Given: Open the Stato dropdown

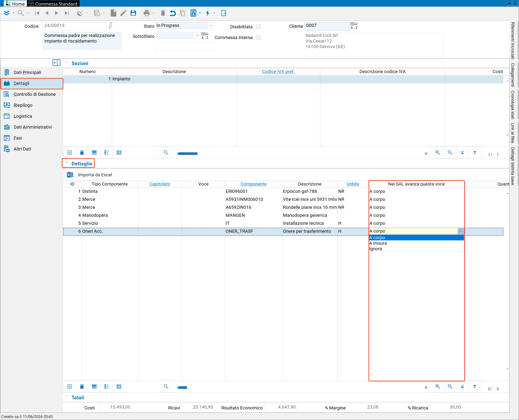Looking at the screenshot, I should click(211, 25).
